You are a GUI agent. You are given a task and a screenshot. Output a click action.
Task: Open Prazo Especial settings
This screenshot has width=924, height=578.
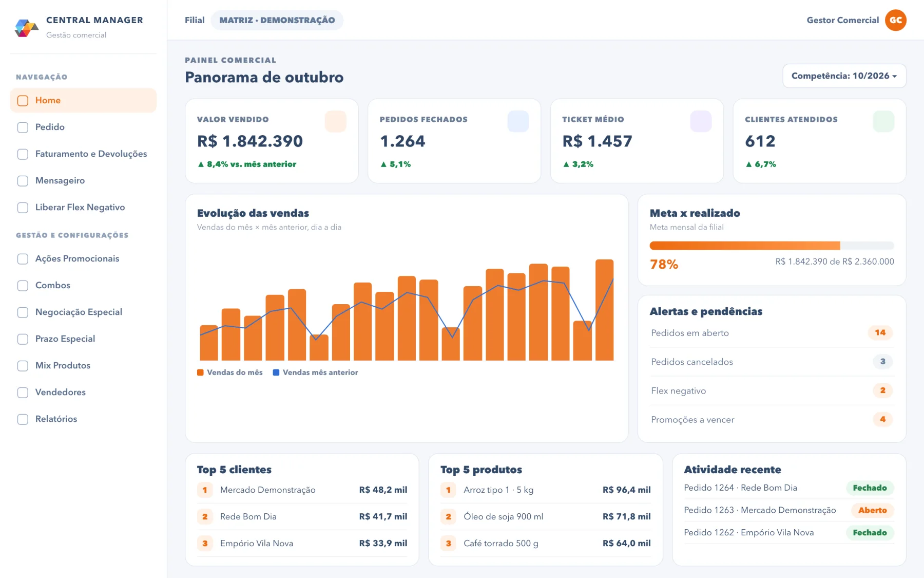(83, 339)
